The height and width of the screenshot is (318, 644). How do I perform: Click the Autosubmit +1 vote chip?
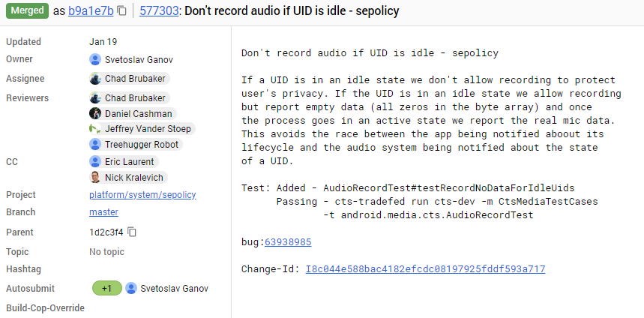106,289
